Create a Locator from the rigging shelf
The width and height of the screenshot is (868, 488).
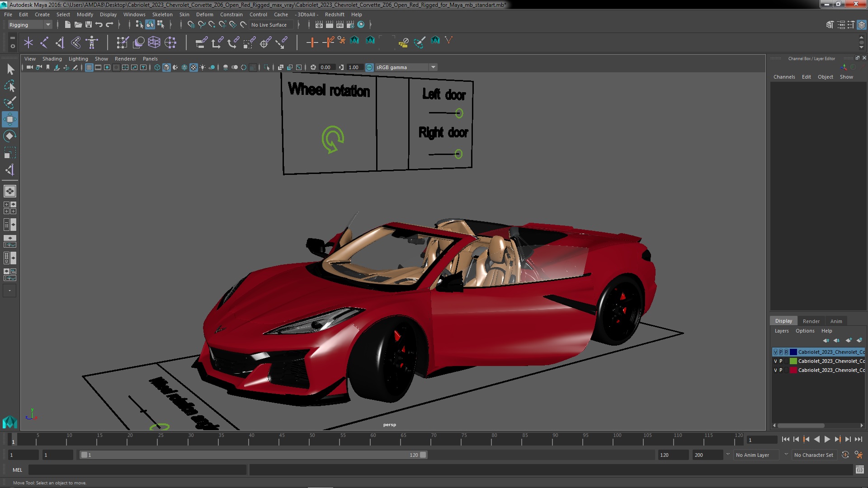click(28, 42)
